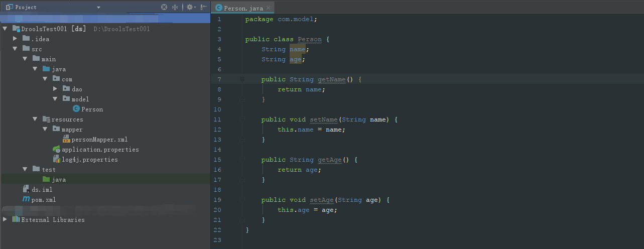Close the Person.java tab
The width and height of the screenshot is (644, 249).
268,8
